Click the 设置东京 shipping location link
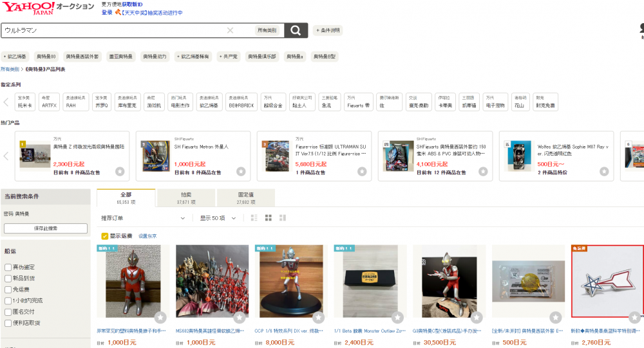This screenshot has width=644, height=348. tap(147, 236)
